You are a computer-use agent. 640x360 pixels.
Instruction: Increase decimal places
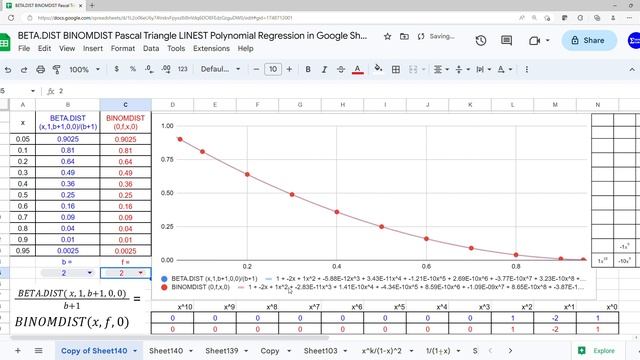(x=166, y=69)
